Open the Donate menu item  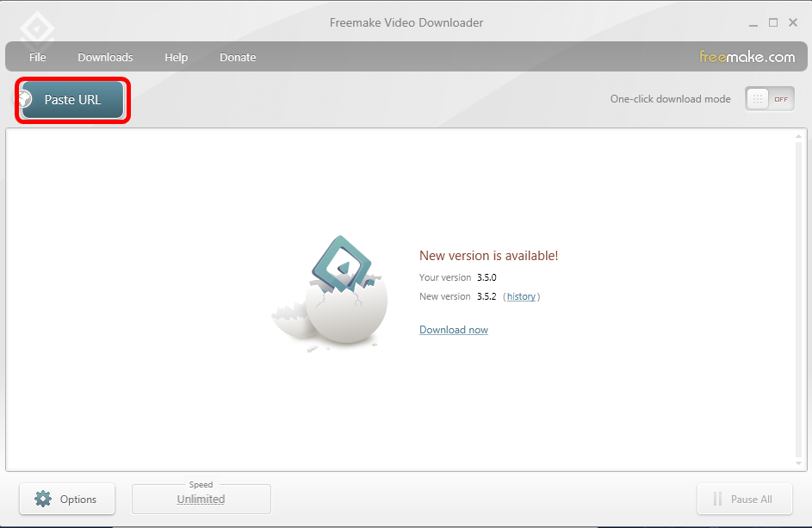click(238, 57)
